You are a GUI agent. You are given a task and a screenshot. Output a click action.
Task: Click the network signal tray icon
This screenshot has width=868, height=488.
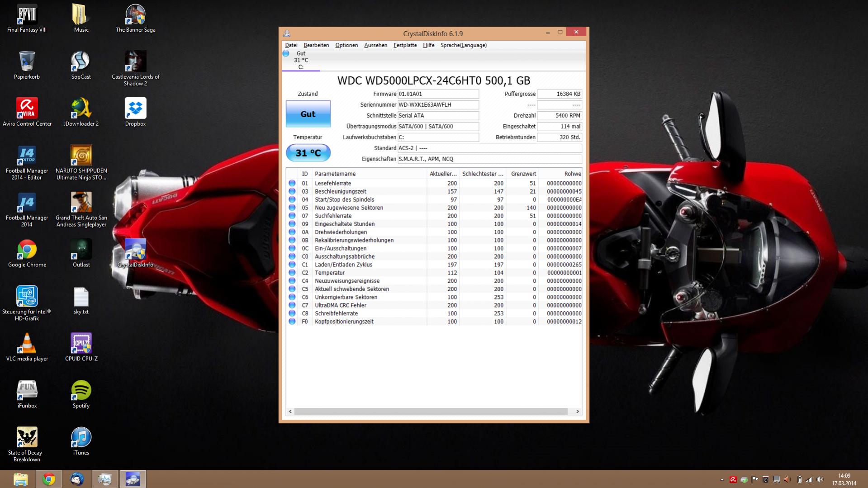809,479
